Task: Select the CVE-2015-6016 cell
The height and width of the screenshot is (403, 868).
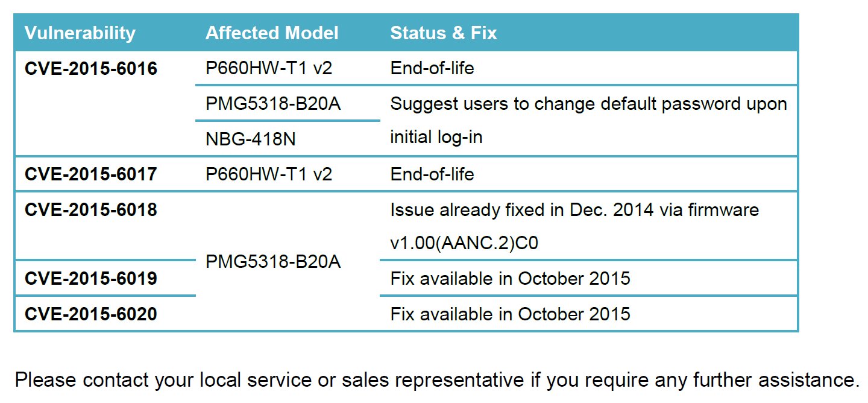Action: click(x=91, y=69)
